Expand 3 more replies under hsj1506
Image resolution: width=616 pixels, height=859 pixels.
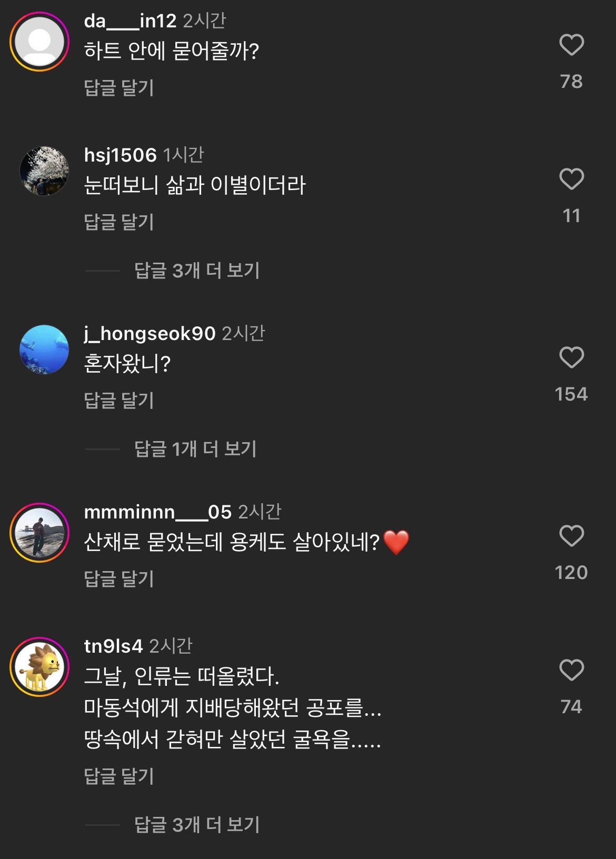coord(197,271)
